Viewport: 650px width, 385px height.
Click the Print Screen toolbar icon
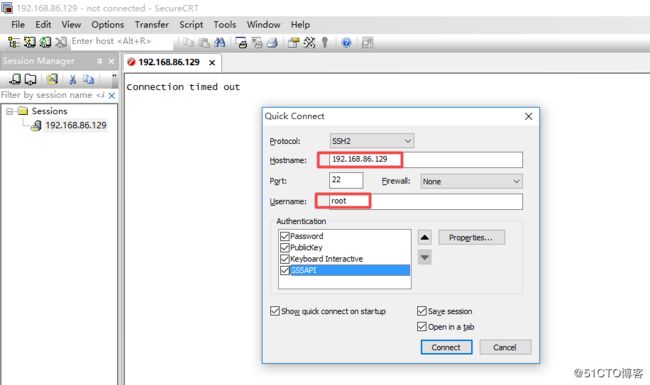click(241, 43)
